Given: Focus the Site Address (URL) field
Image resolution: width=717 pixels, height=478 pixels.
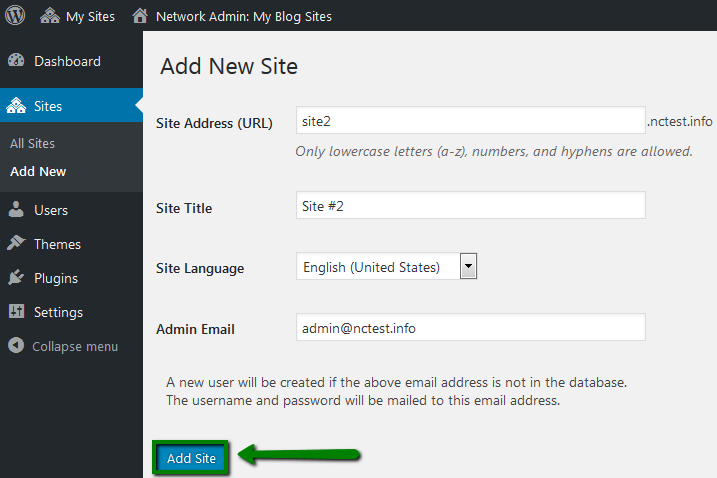Looking at the screenshot, I should 471,120.
